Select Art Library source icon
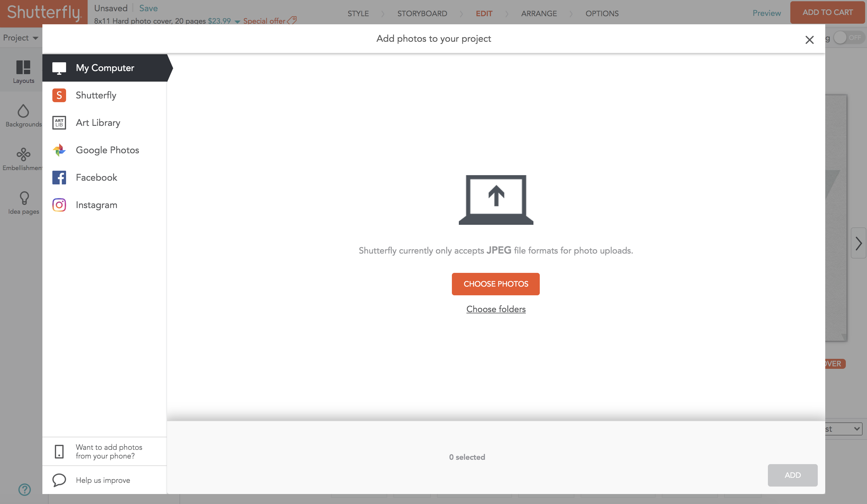This screenshot has width=867, height=504. (59, 122)
